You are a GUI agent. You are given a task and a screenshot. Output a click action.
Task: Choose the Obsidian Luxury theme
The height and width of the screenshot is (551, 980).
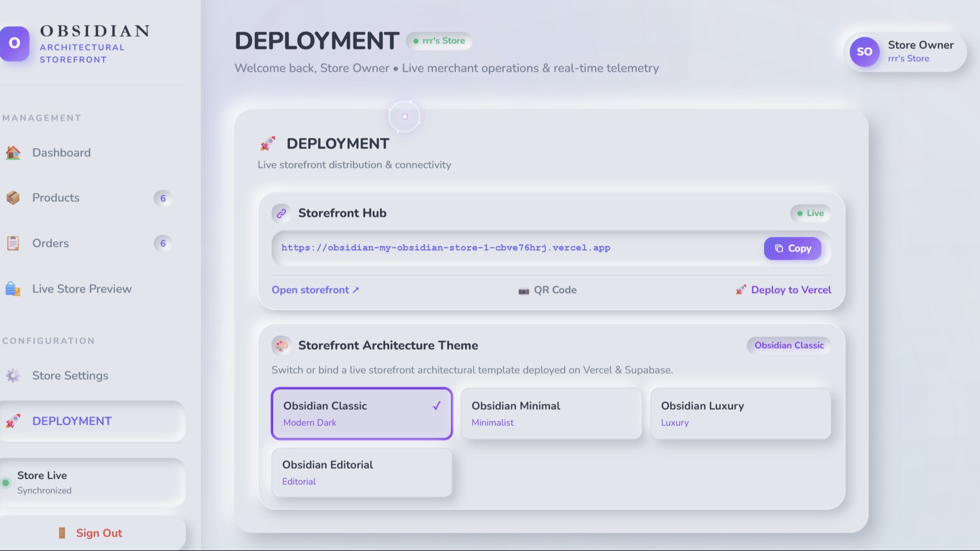(x=741, y=414)
